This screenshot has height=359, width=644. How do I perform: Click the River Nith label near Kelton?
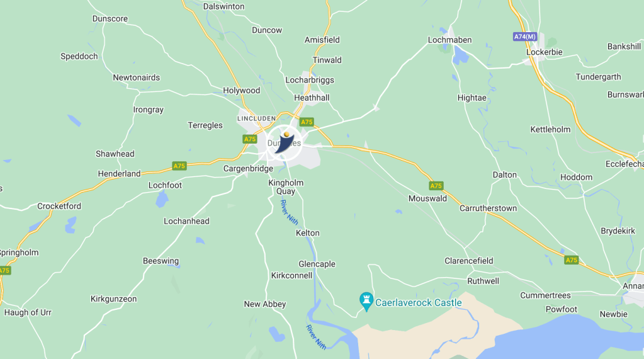click(x=289, y=212)
